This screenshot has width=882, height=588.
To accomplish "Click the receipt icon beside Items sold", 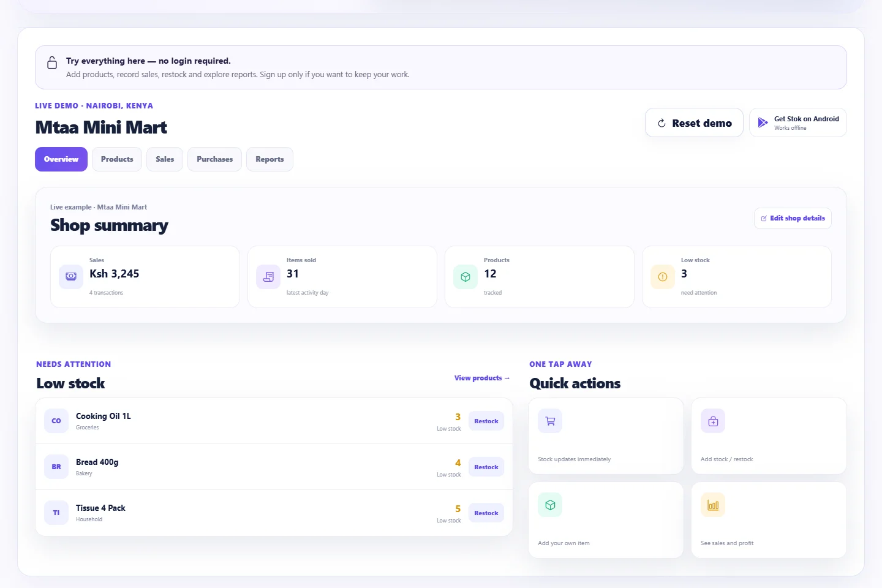I will (x=268, y=277).
